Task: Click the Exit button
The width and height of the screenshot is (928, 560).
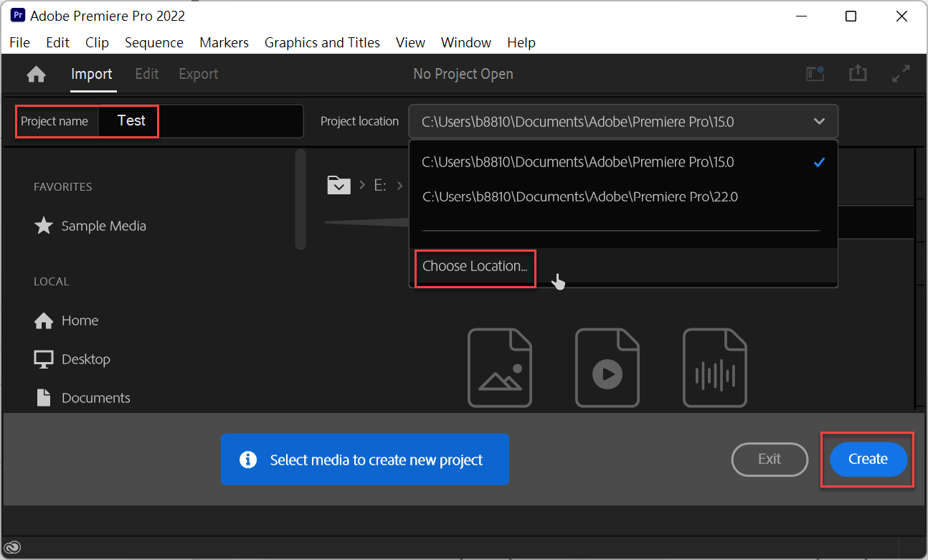Action: (x=770, y=459)
